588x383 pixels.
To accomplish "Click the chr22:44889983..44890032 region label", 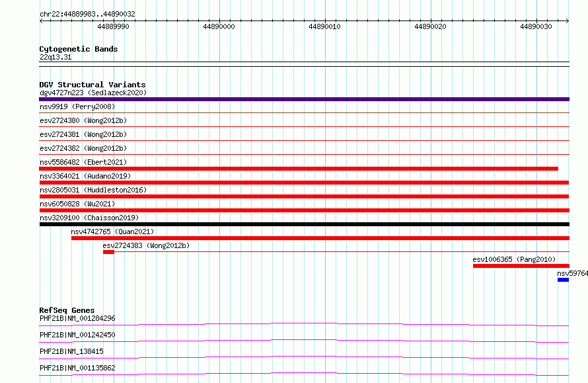I will (87, 14).
